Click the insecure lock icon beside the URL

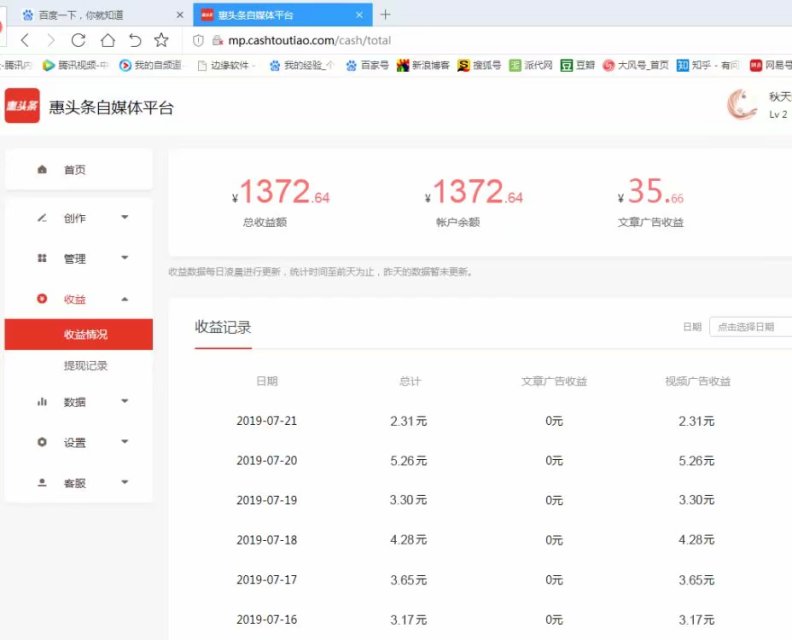pyautogui.click(x=218, y=40)
